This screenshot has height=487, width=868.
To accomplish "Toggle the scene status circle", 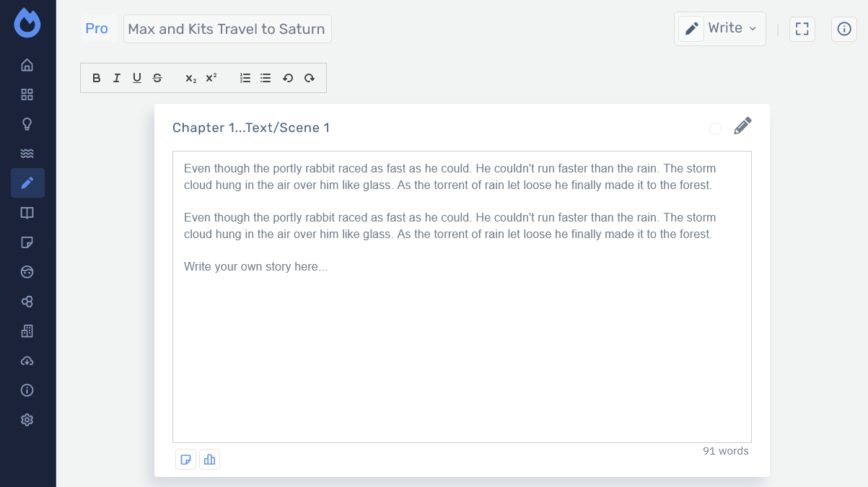I will click(715, 128).
